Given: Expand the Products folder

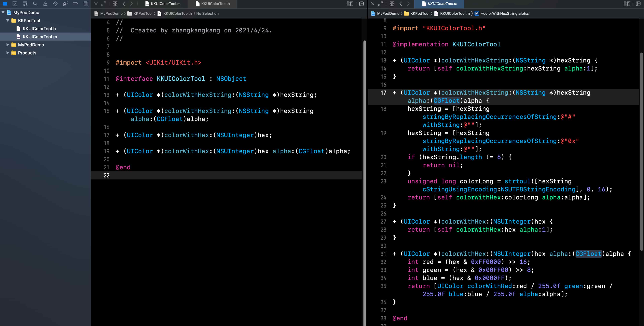Looking at the screenshot, I should coord(8,53).
